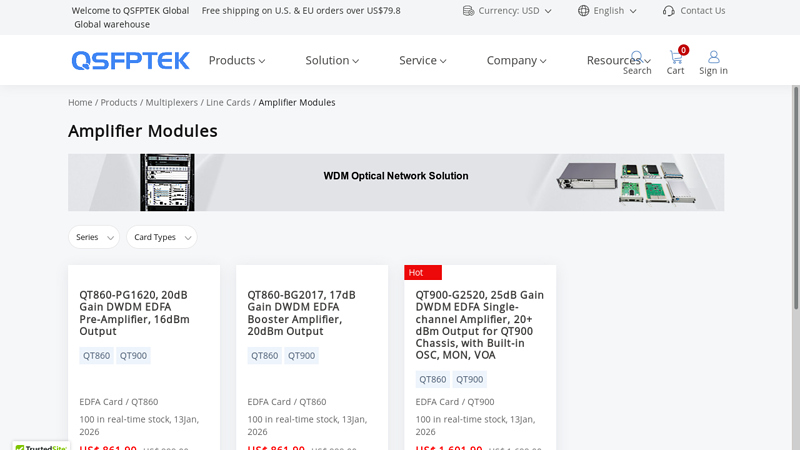The height and width of the screenshot is (450, 800).
Task: Click "EDFA Card / QT900" text
Action: 455,402
